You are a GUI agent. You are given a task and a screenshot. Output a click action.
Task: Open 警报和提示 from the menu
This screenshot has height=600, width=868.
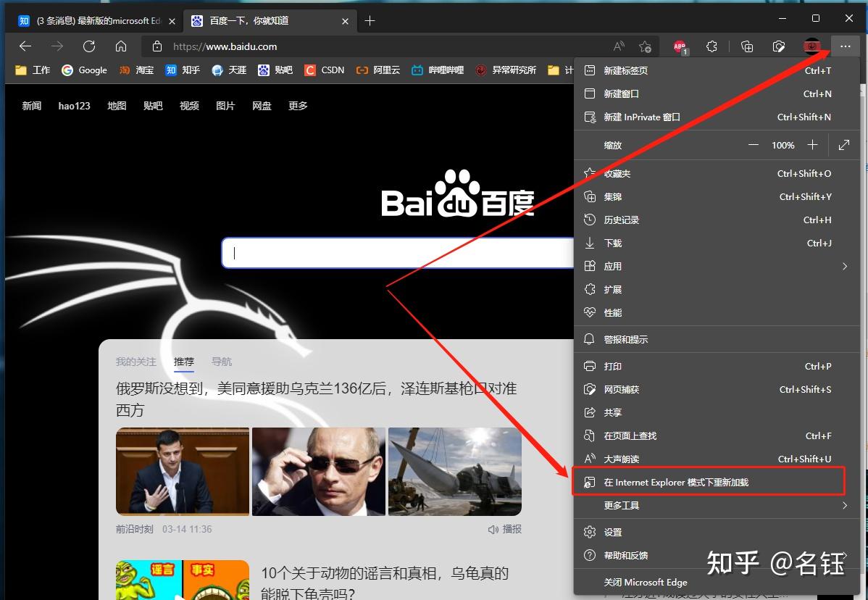pos(717,339)
